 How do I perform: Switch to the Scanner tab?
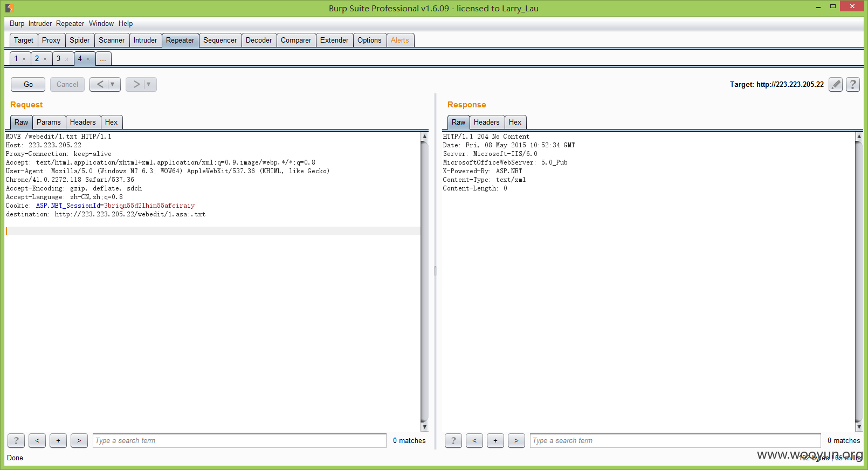point(112,40)
